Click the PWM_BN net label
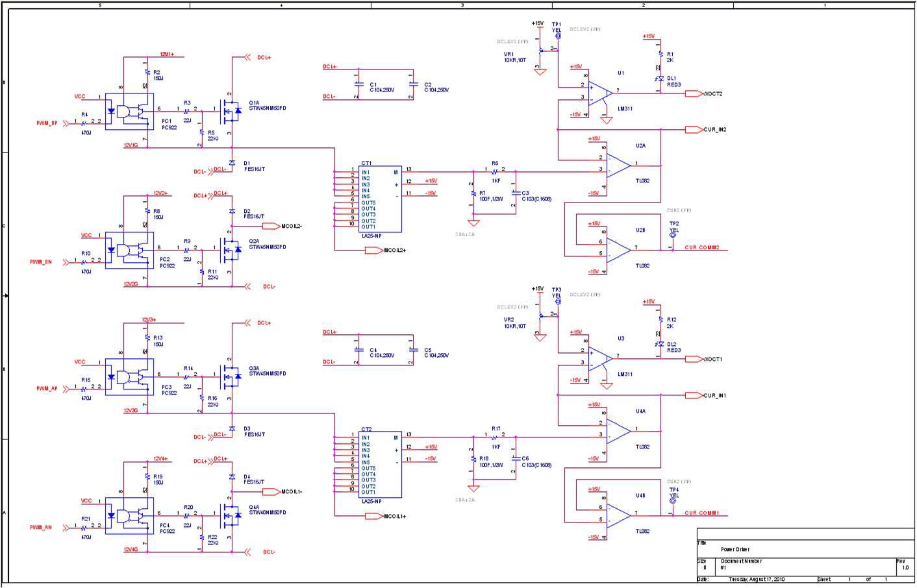917x588 pixels. click(x=41, y=262)
